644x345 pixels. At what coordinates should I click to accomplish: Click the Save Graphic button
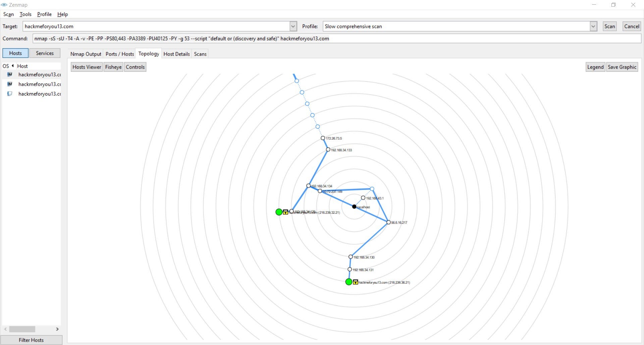[622, 67]
